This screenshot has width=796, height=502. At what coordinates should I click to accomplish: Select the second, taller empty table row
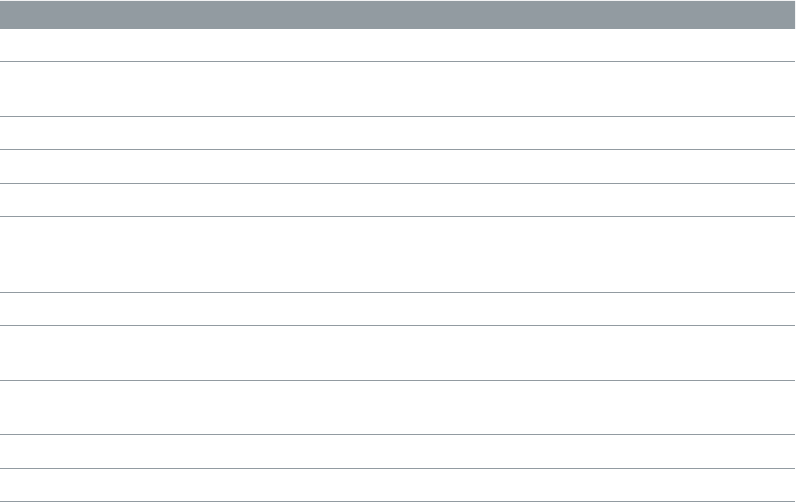coord(398,89)
